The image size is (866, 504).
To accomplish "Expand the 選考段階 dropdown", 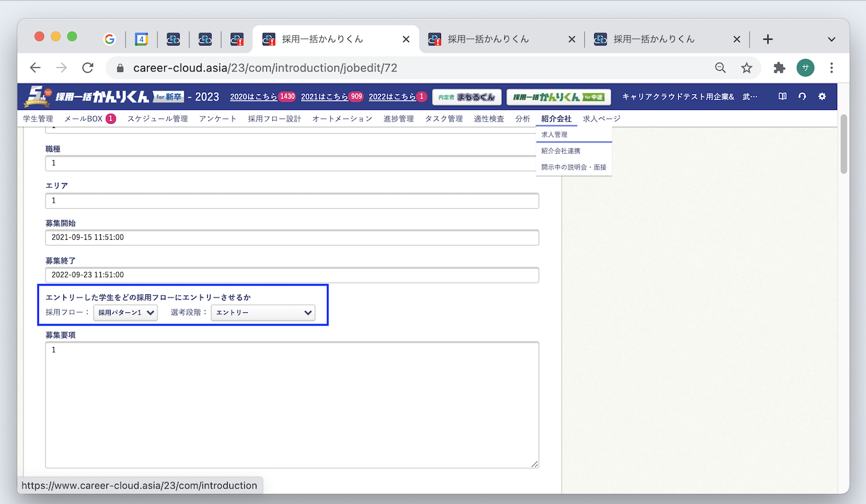I will point(263,313).
